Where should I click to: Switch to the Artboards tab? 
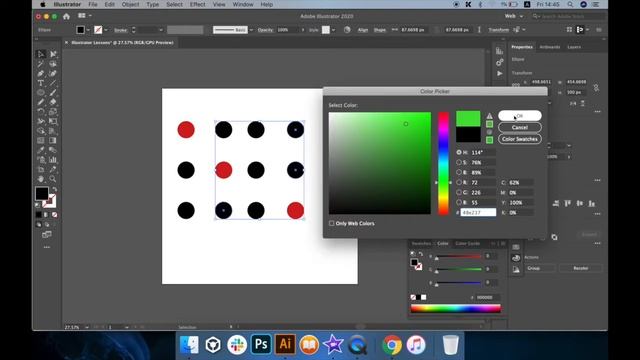point(550,47)
